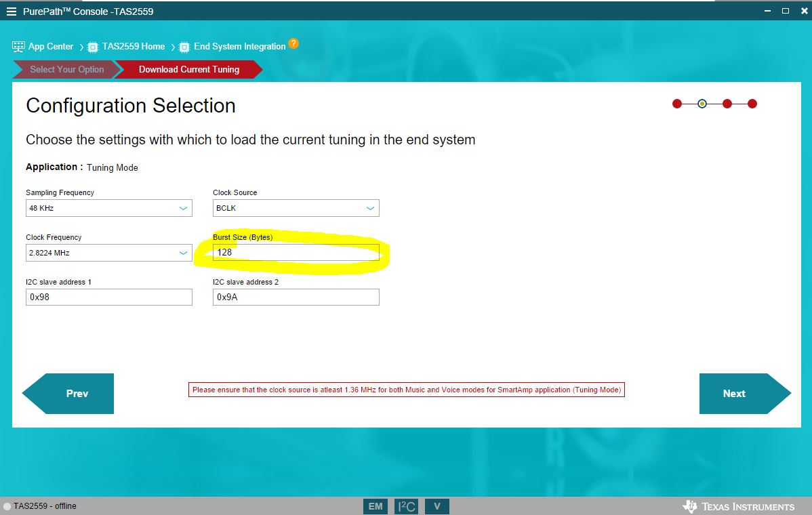Open the orange help question mark

pos(293,43)
